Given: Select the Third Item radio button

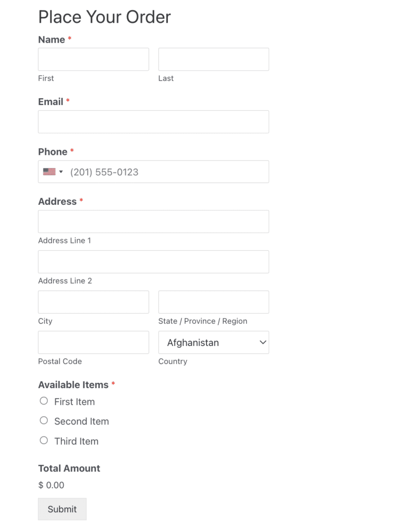Looking at the screenshot, I should tap(44, 440).
